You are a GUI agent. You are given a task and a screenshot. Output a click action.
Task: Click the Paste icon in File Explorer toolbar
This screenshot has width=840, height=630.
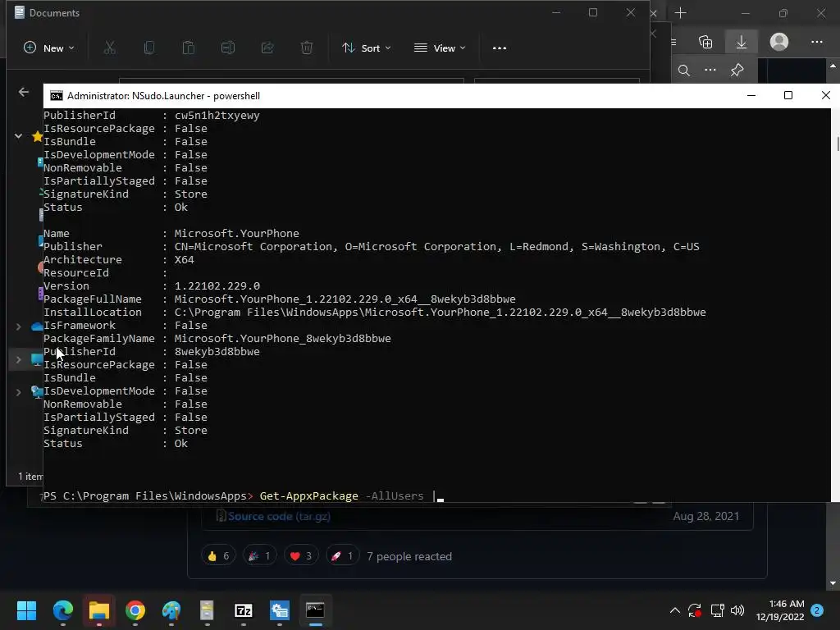point(189,48)
